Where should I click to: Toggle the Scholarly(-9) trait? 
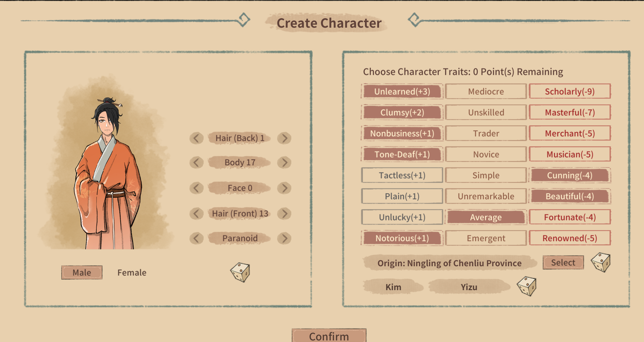570,91
